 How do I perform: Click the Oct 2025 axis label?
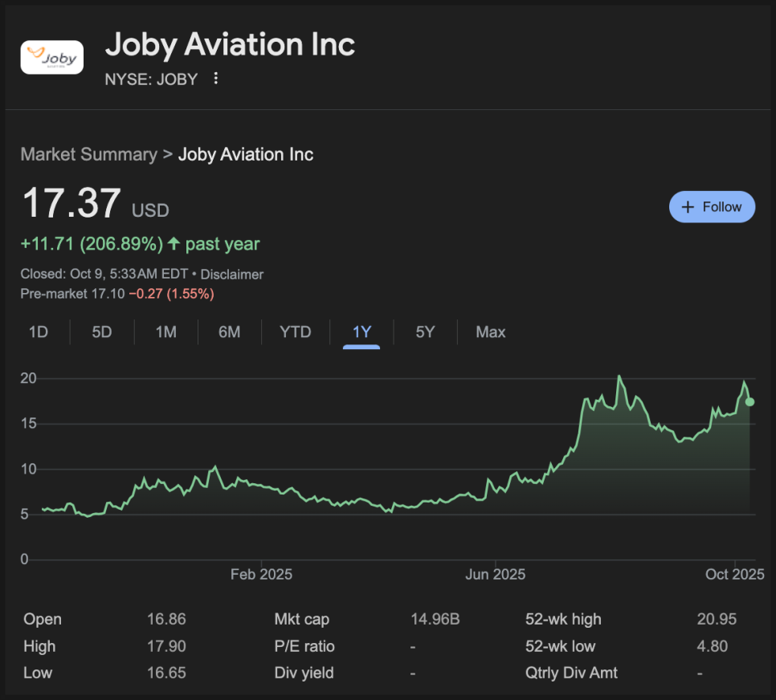[x=734, y=575]
